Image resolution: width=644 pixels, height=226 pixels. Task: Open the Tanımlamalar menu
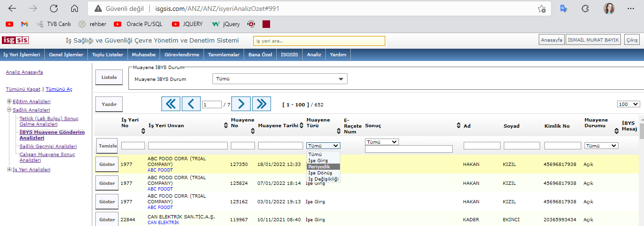[224, 55]
